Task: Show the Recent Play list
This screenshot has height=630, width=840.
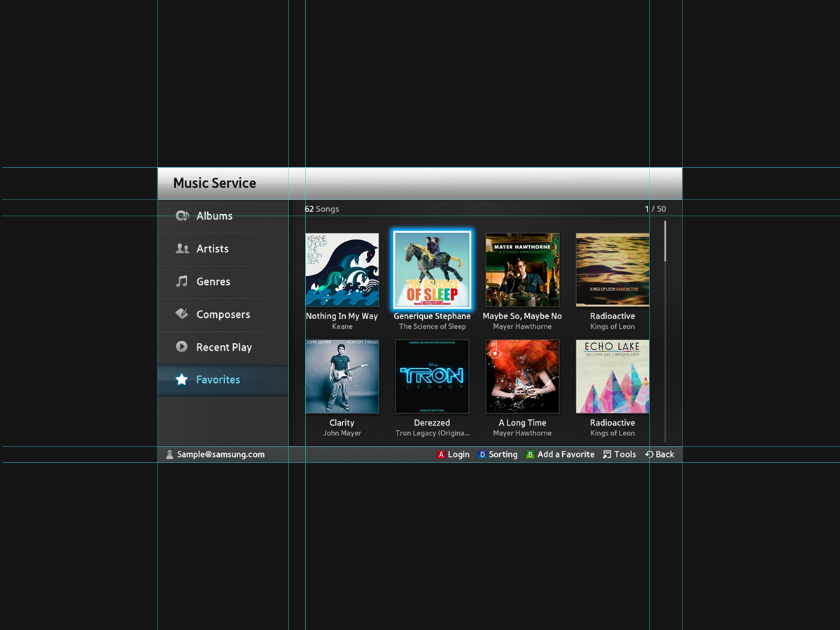Action: tap(223, 347)
